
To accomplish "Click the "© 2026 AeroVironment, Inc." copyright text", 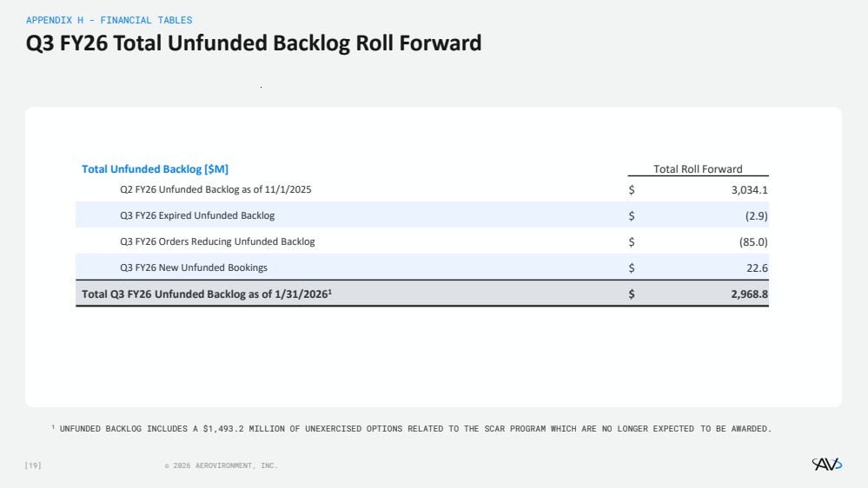I will [x=221, y=466].
